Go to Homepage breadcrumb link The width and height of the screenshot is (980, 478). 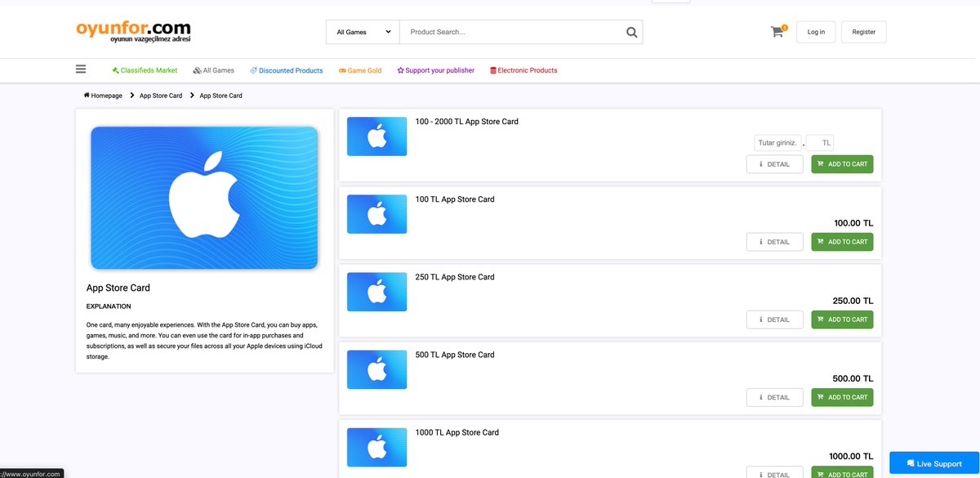106,96
